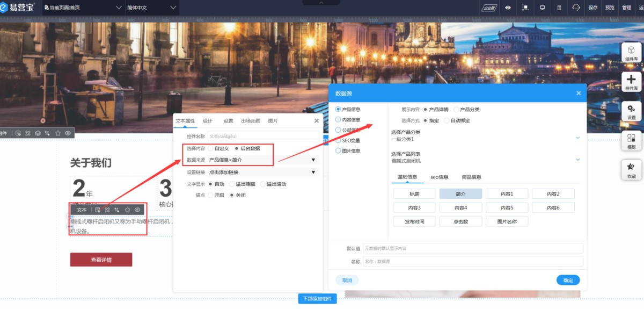Open the 组件库 component library panel
644x309 pixels.
pyautogui.click(x=631, y=53)
